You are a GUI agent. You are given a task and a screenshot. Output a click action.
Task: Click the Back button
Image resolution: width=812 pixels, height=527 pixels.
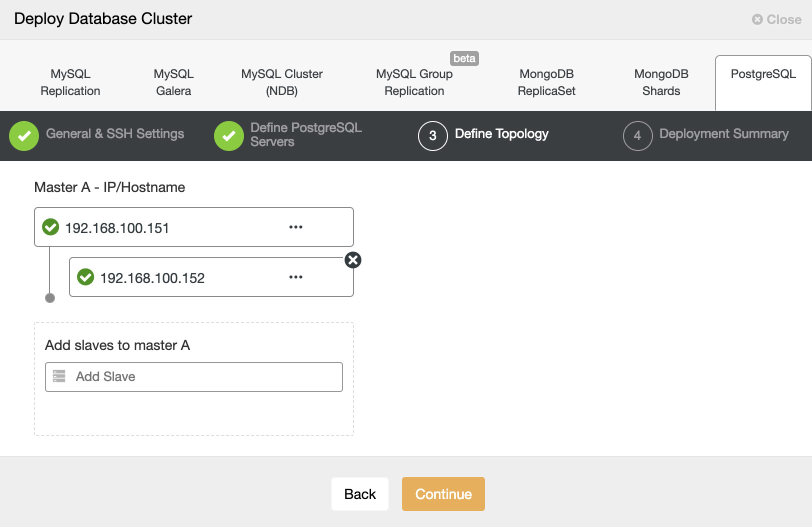tap(360, 494)
